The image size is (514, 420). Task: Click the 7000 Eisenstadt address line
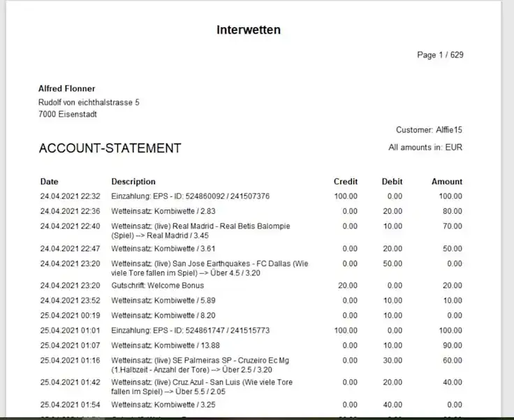pyautogui.click(x=67, y=115)
